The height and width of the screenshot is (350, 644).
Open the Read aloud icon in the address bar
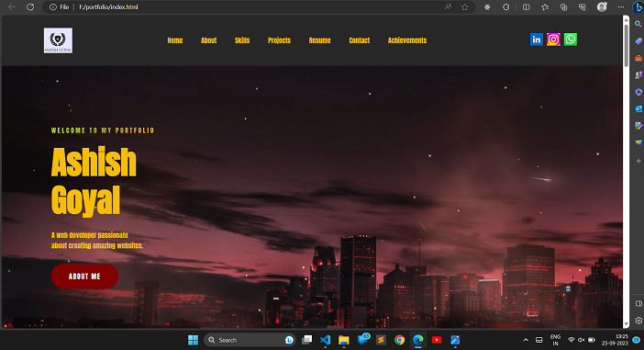pos(448,7)
